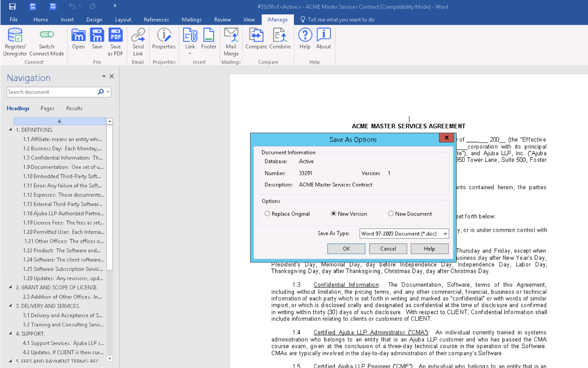The image size is (588, 368).
Task: Switch to the Layout tab
Action: [123, 19]
